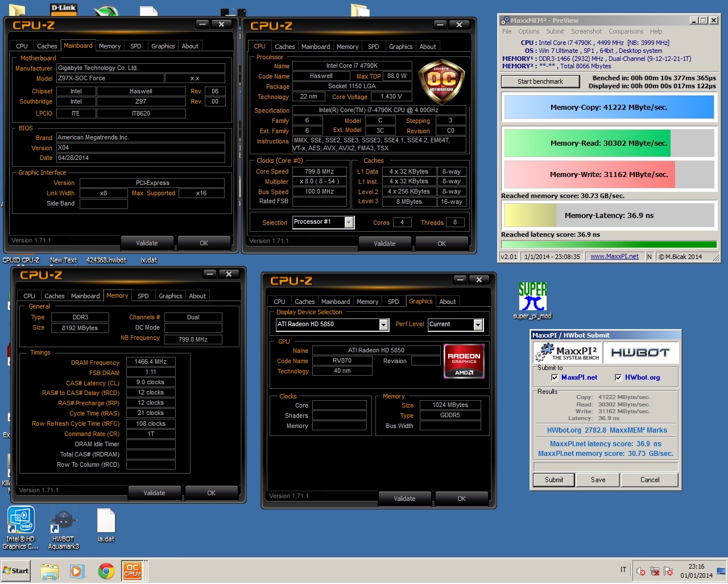Click the MaxxPI² system bench logo
Screen dimensions: 728x584
(567, 352)
